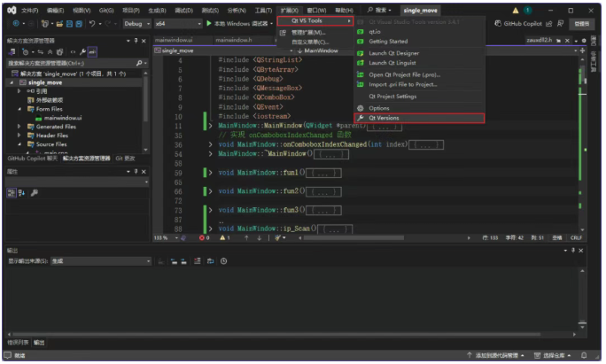Click the New Project toolbar icon
The image size is (606, 364).
coord(45,24)
